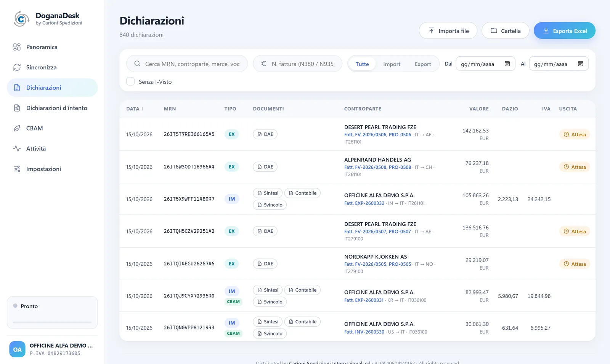Switch to the Import filter tab
Viewport: 610px width, 364px height.
tap(392, 64)
